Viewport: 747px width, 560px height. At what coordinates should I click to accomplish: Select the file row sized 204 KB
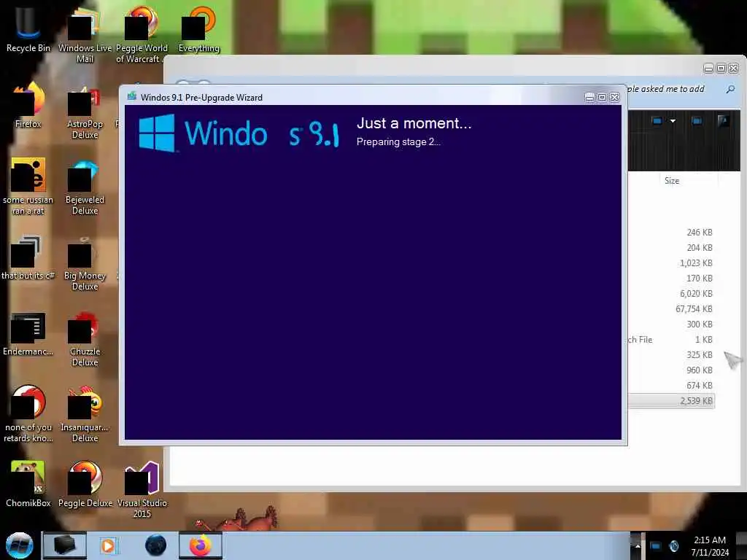[671, 248]
